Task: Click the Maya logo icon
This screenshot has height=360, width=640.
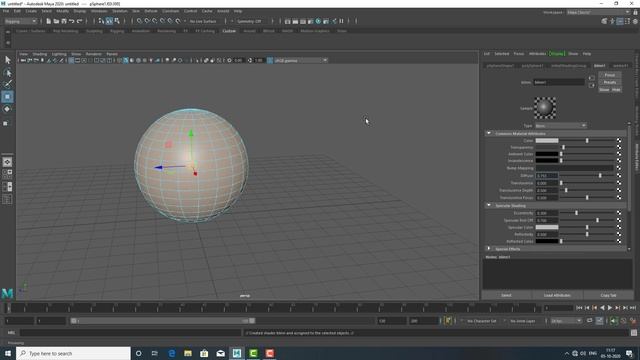Action: click(x=7, y=293)
